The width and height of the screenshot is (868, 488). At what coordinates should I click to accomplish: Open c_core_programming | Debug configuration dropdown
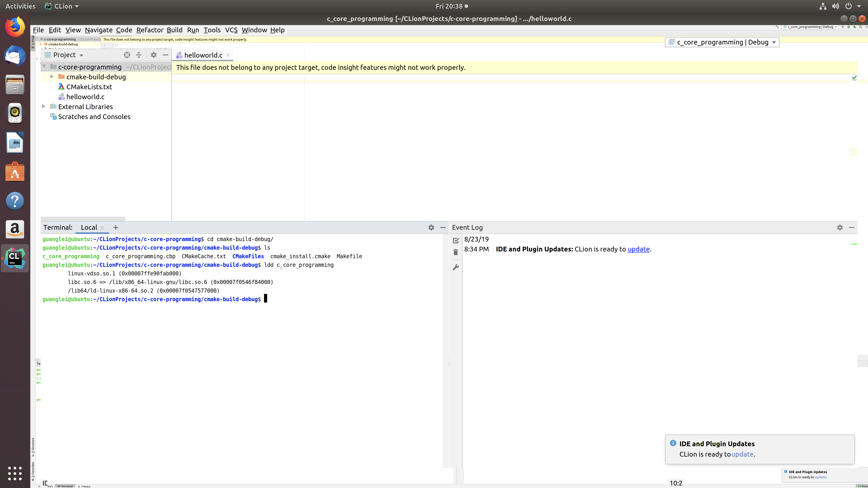pos(722,42)
